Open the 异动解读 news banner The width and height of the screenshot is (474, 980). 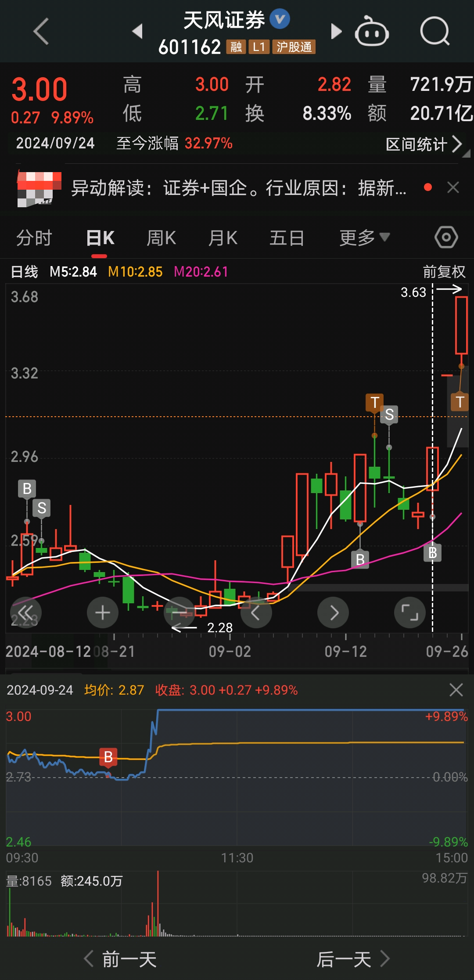tap(239, 188)
